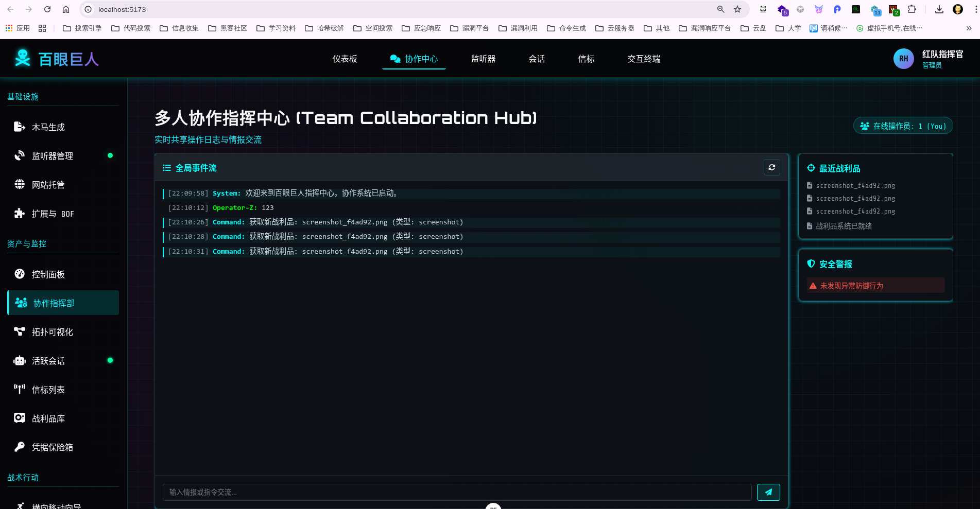Open 凭据保险箱 key item
The image size is (980, 509).
(x=52, y=447)
